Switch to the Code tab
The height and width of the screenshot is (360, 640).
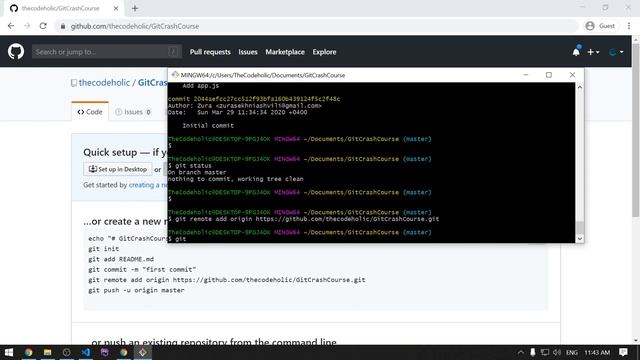tap(90, 112)
